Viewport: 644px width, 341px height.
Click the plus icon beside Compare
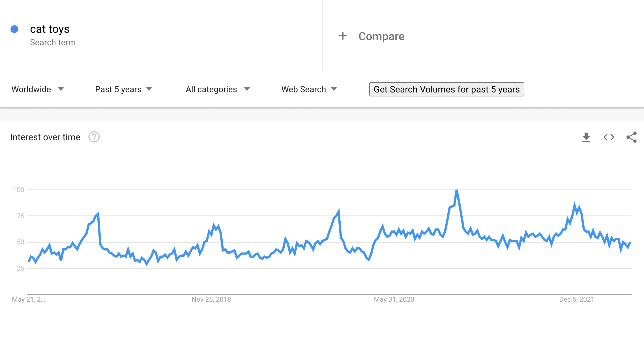point(343,36)
